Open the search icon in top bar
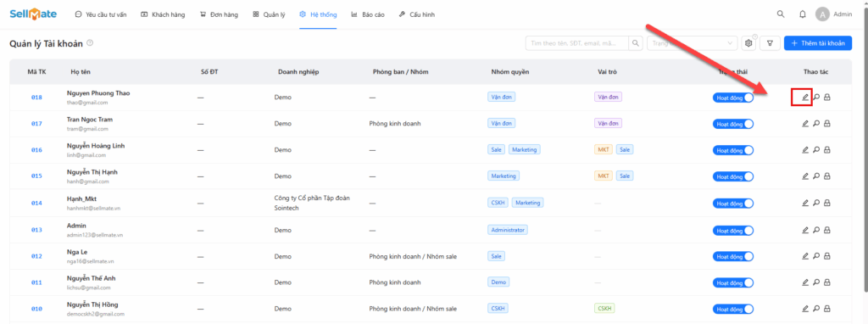Image resolution: width=868 pixels, height=324 pixels. tap(781, 14)
